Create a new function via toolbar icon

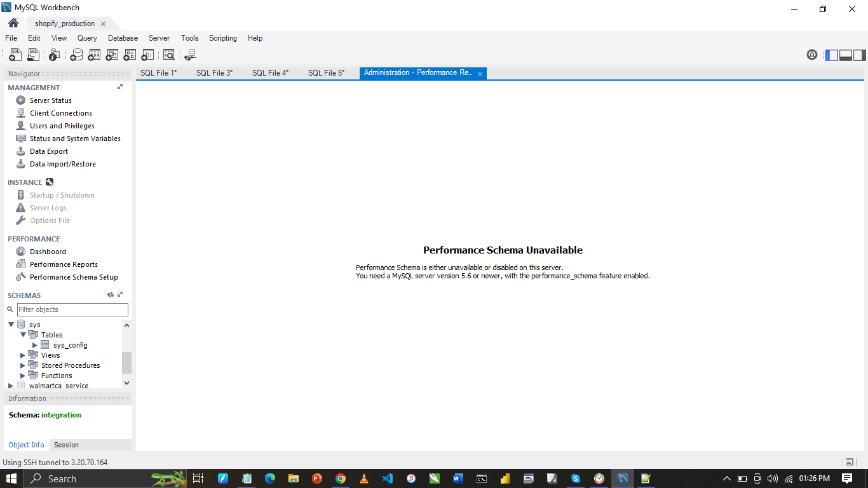pyautogui.click(x=147, y=55)
